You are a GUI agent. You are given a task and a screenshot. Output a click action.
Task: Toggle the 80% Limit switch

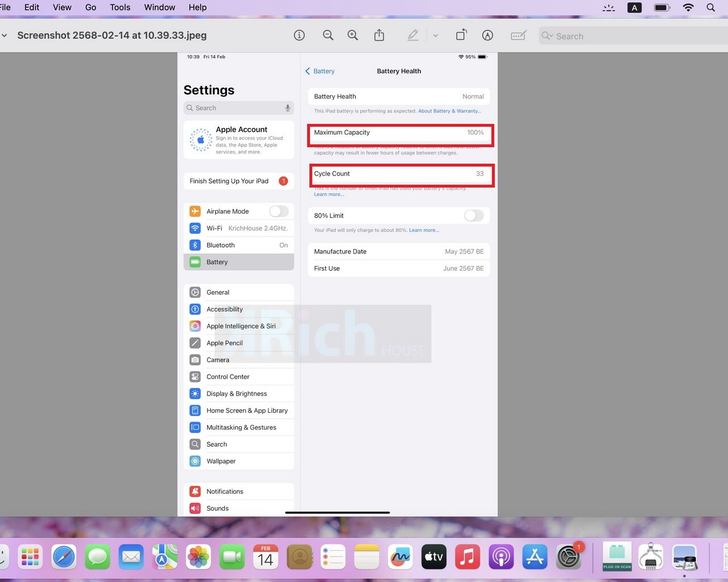click(x=474, y=215)
